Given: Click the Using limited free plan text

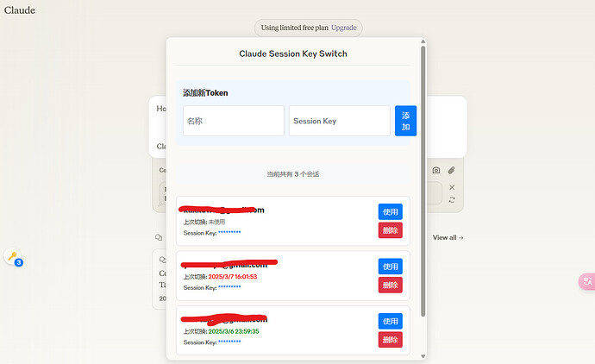Looking at the screenshot, I should pyautogui.click(x=294, y=28).
